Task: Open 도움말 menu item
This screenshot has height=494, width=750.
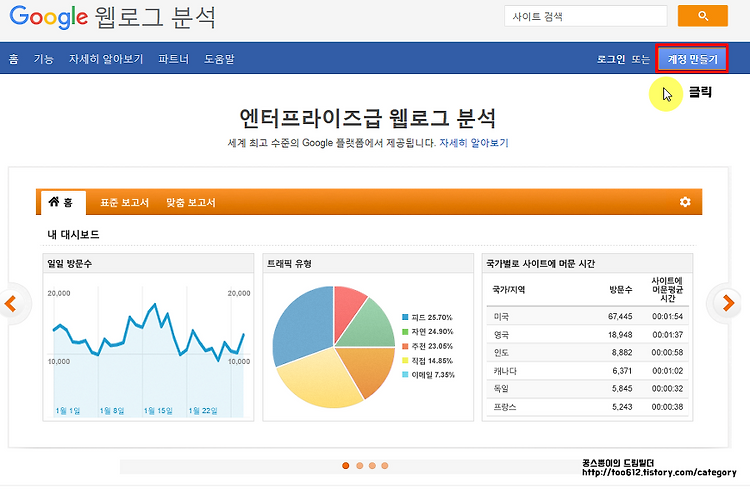Action: click(x=219, y=59)
